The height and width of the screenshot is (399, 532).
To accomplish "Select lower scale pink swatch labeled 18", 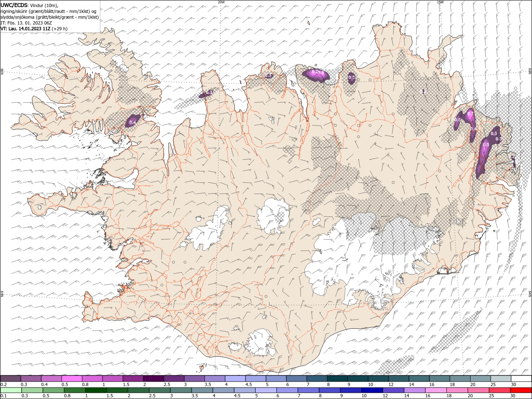I will [x=456, y=390].
